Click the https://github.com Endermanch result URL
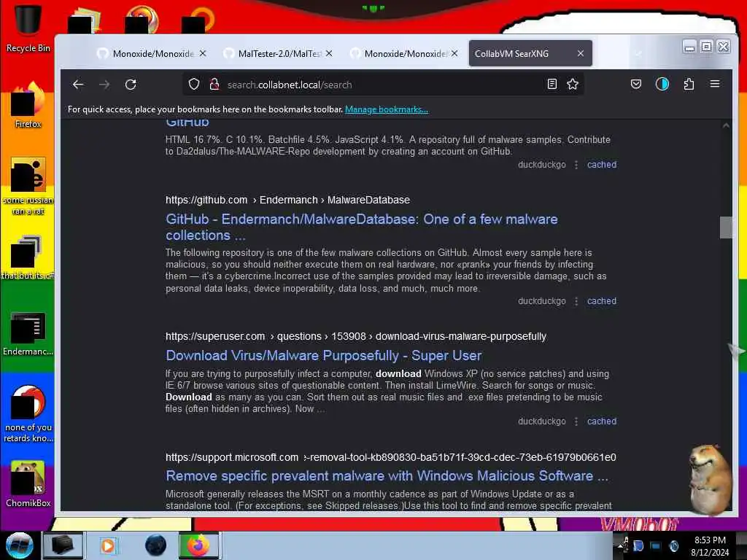This screenshot has width=747, height=560. coord(287,200)
